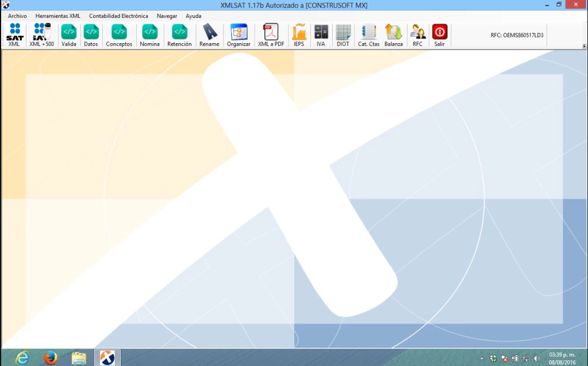
Task: Launch the Nomina tool
Action: click(x=149, y=35)
